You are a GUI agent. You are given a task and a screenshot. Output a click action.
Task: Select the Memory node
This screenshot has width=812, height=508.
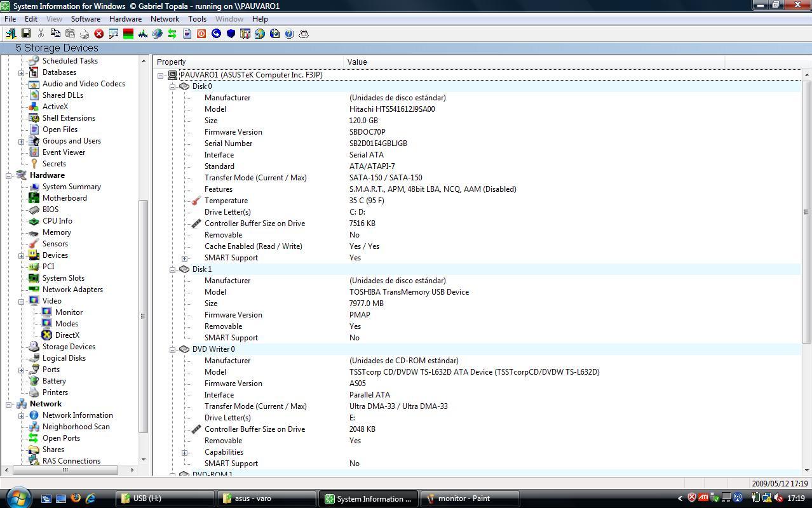point(57,232)
